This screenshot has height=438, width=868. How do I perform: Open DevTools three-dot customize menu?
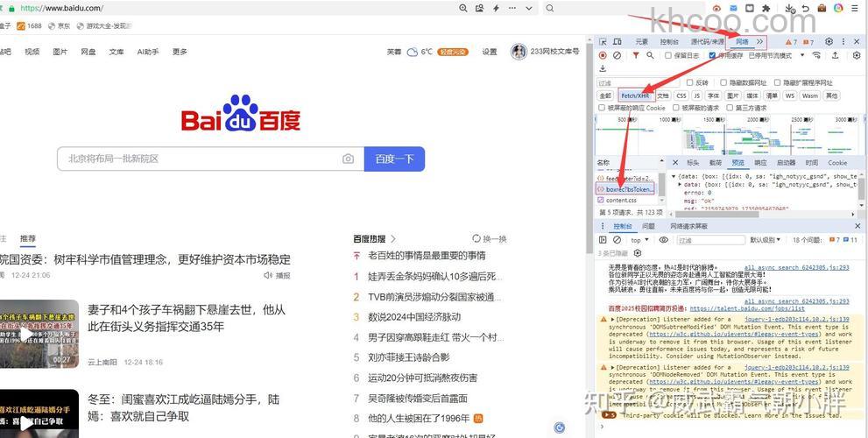[843, 41]
